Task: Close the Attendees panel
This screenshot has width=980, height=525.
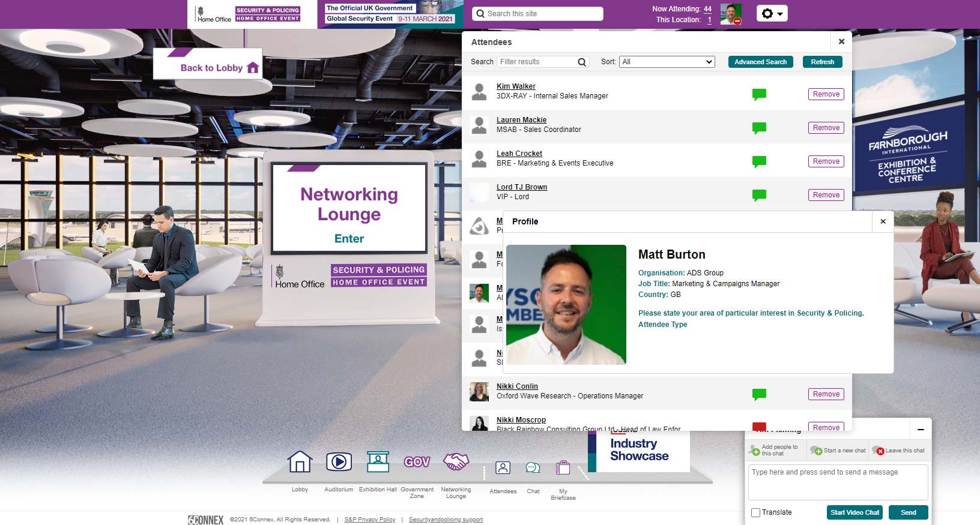Action: click(841, 41)
